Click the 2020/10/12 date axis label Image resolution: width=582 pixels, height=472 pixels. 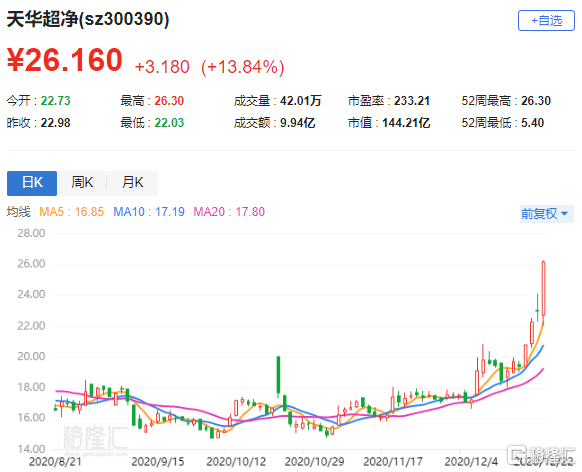pyautogui.click(x=236, y=461)
